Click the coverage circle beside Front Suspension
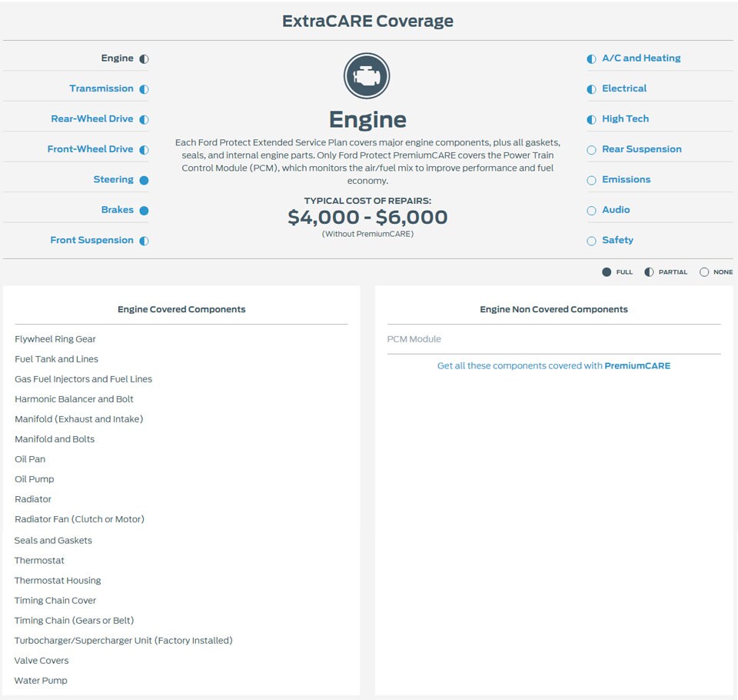 coord(144,241)
